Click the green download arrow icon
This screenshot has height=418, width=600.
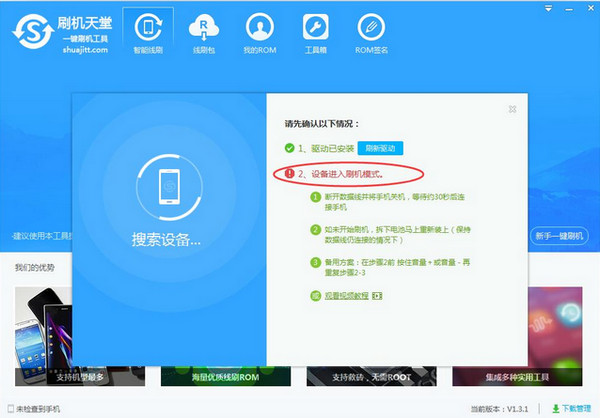point(556,409)
